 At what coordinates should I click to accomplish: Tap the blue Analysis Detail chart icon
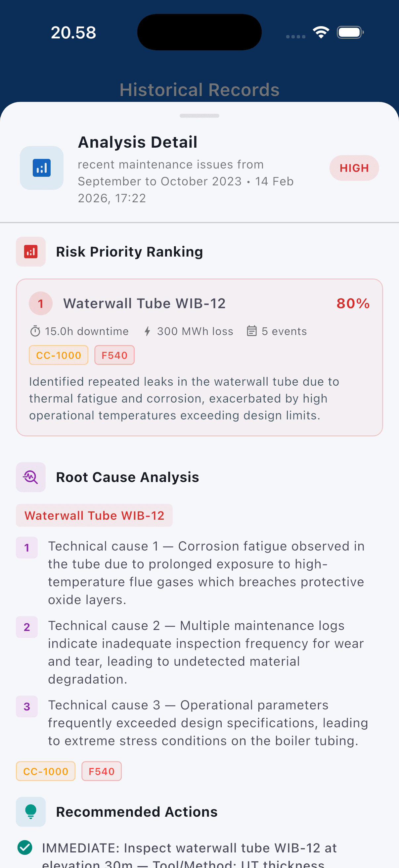click(x=42, y=168)
